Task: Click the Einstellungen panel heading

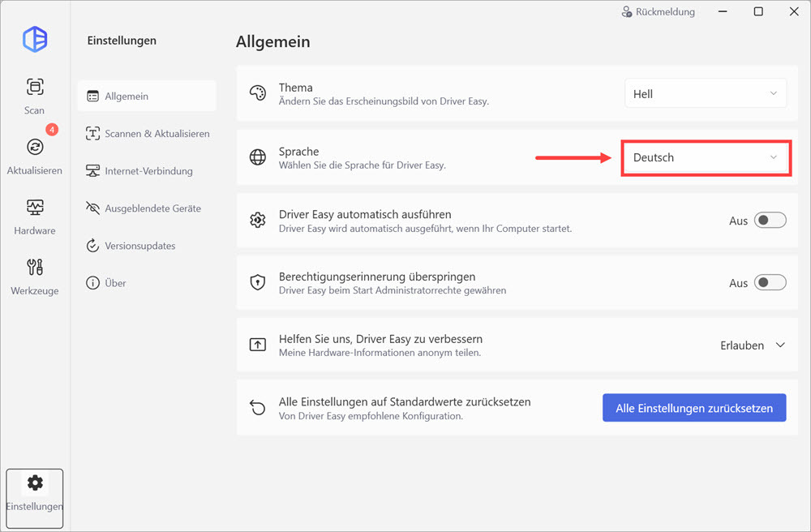Action: coord(122,41)
